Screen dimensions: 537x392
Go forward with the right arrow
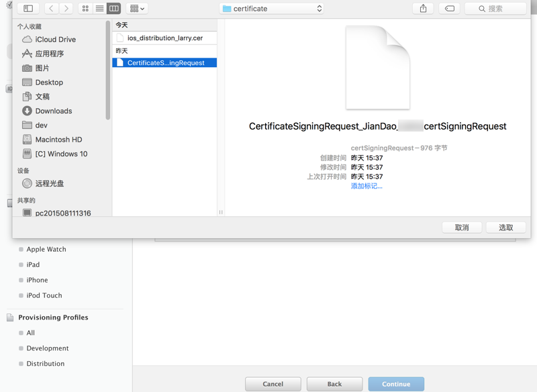coord(66,8)
